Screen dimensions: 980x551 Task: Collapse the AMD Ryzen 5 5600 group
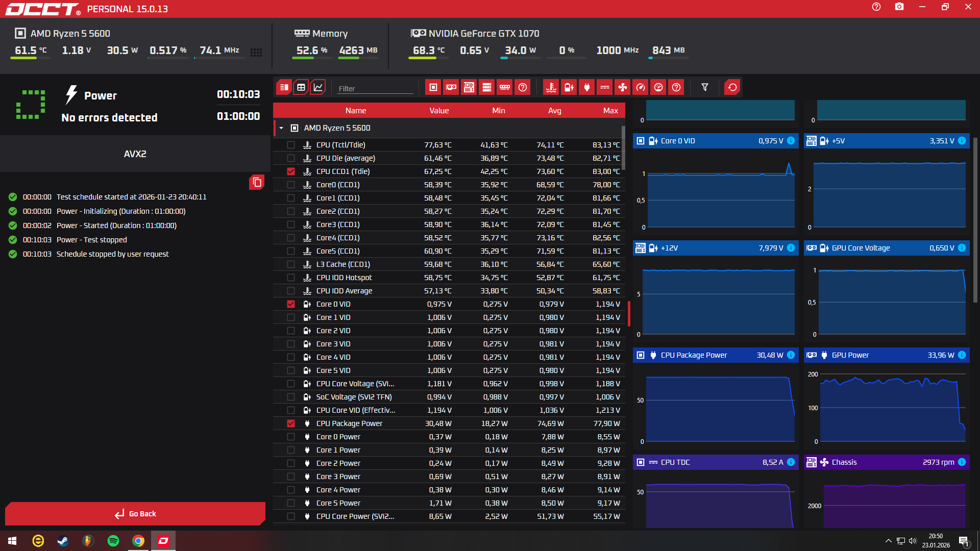[x=281, y=128]
